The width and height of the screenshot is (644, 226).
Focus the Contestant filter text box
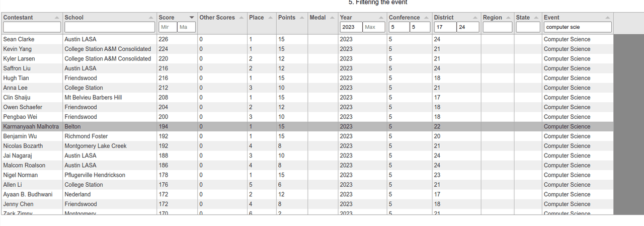32,27
